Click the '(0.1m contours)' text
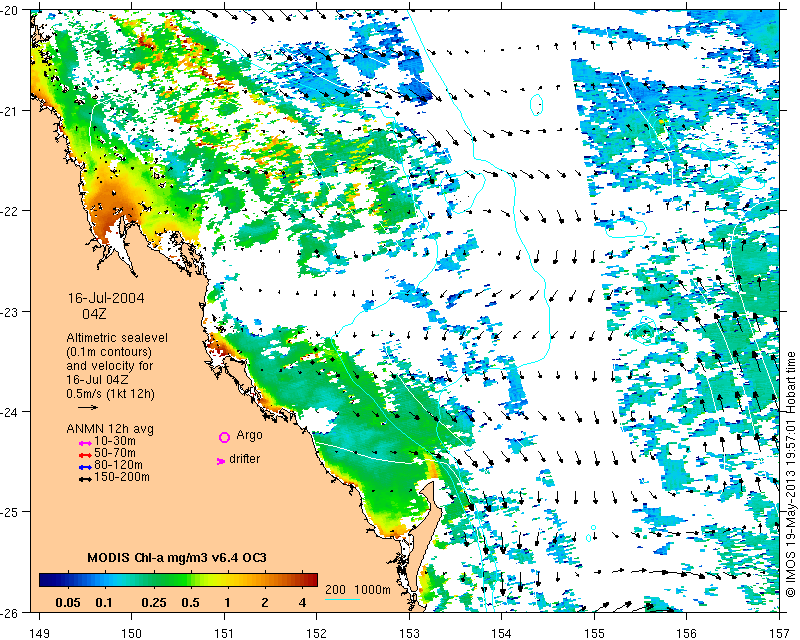 tap(109, 352)
